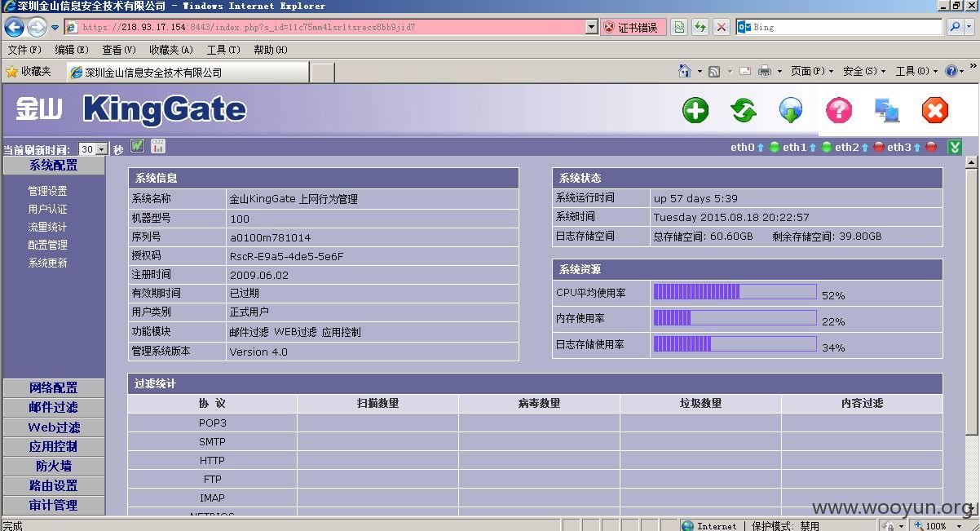Click the 证书错误 certificate error button
This screenshot has height=531, width=980.
point(633,27)
